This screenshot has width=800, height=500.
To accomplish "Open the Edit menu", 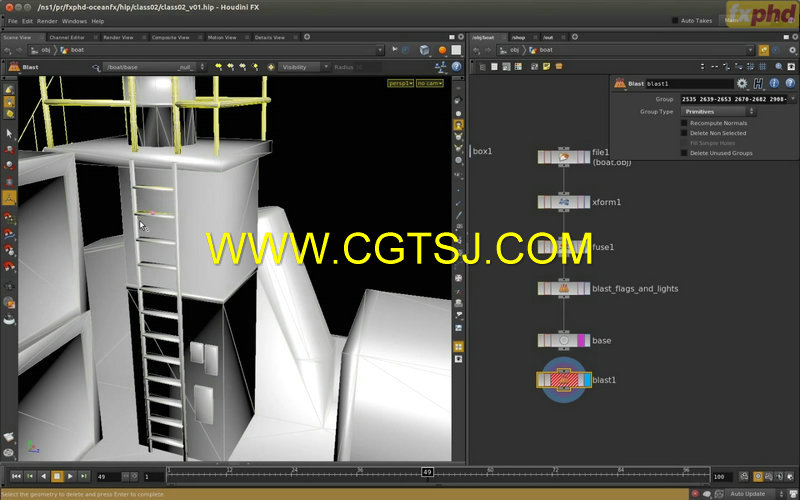I will coord(27,21).
